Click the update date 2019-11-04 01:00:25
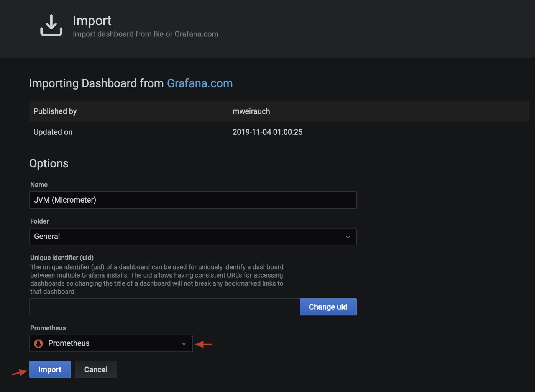The height and width of the screenshot is (392, 535). [x=267, y=132]
